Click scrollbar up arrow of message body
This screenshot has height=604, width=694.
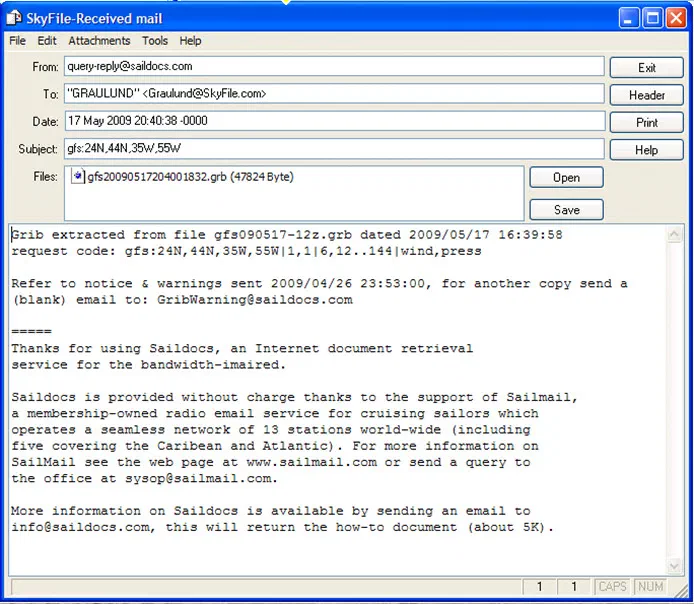pos(674,234)
